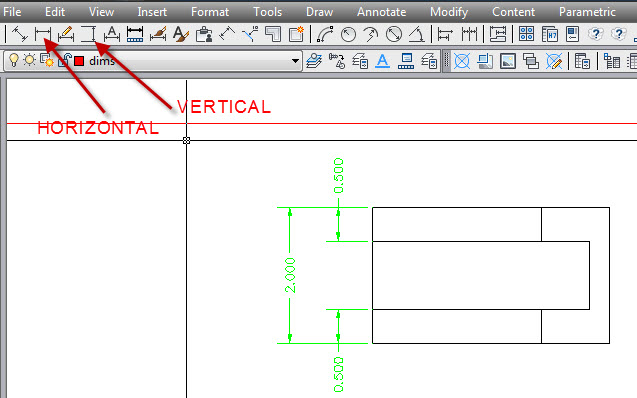637x398 pixels.
Task: Select the lower 0.500 dimension text
Action: (338, 374)
